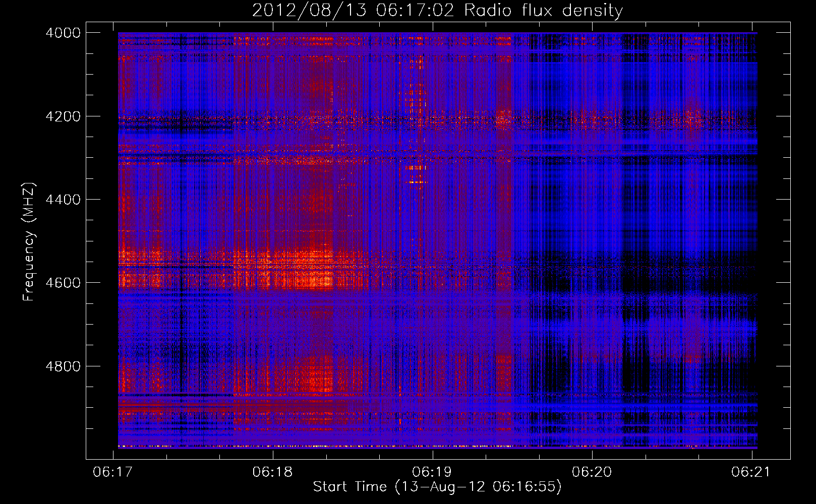The image size is (816, 504).
Task: Click the 06:21 time tick label
Action: [x=751, y=472]
